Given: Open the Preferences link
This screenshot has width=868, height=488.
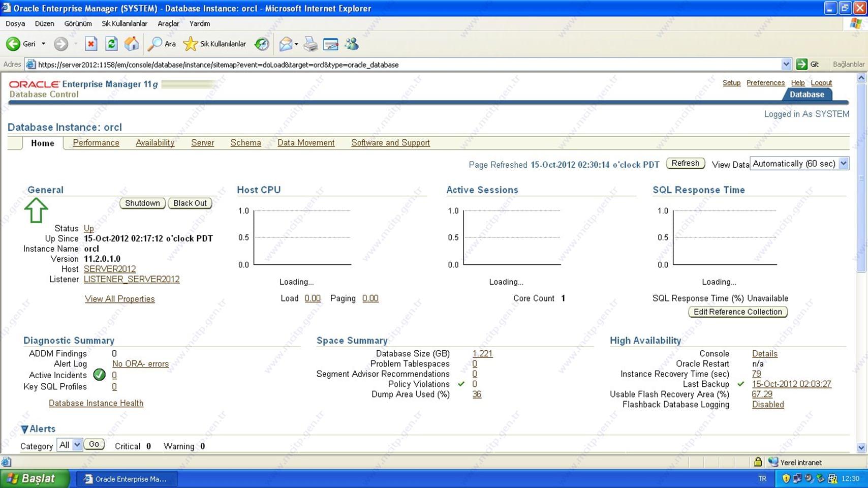Looking at the screenshot, I should pyautogui.click(x=765, y=83).
